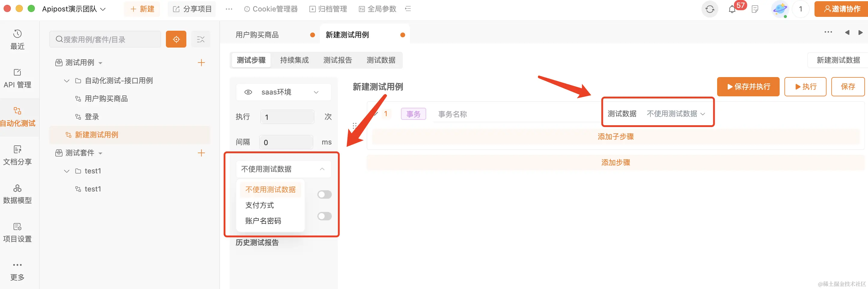Click 保存并执行 button
868x289 pixels.
coord(748,87)
